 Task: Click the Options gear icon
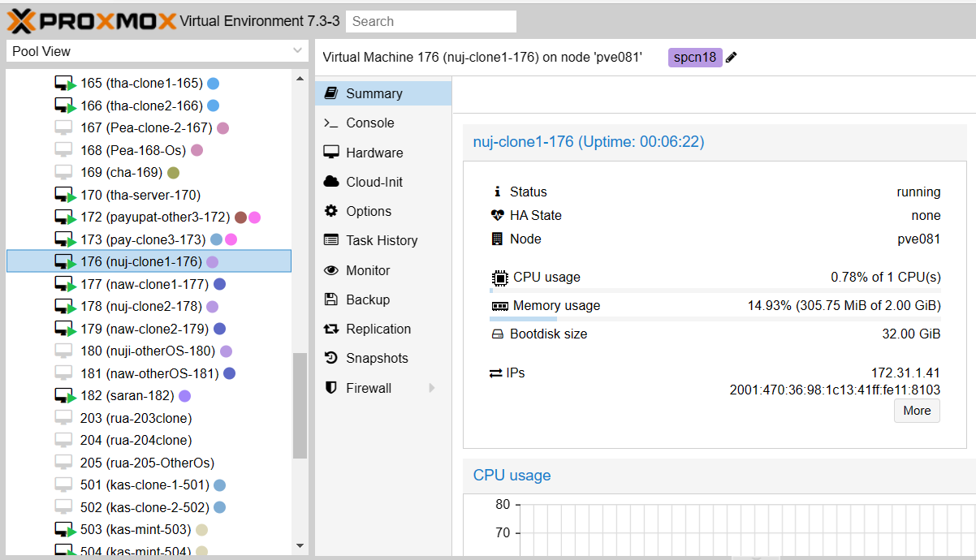pyautogui.click(x=330, y=211)
